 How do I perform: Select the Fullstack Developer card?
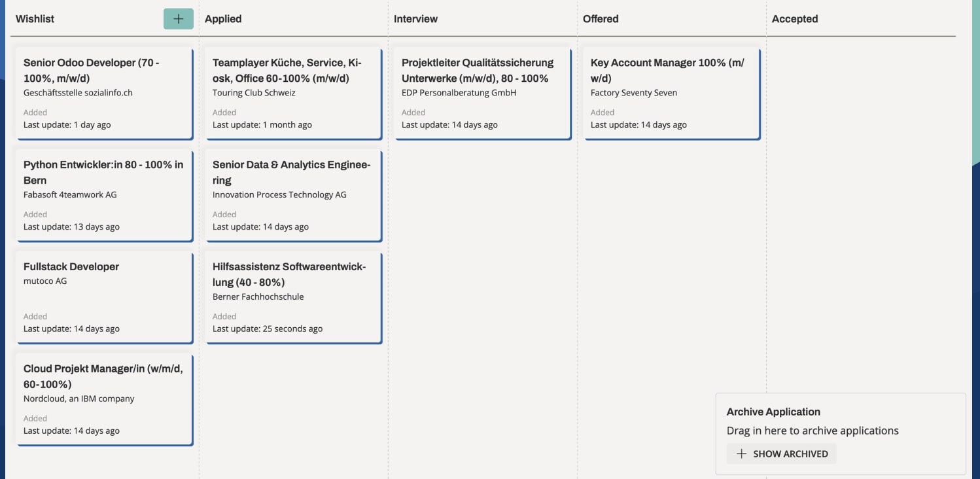[x=105, y=297]
